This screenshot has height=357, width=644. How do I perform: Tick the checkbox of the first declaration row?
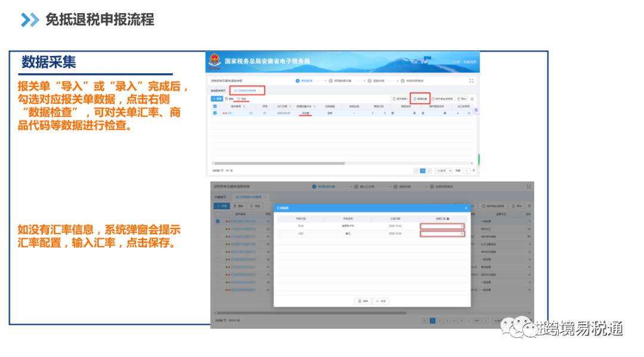(214, 113)
